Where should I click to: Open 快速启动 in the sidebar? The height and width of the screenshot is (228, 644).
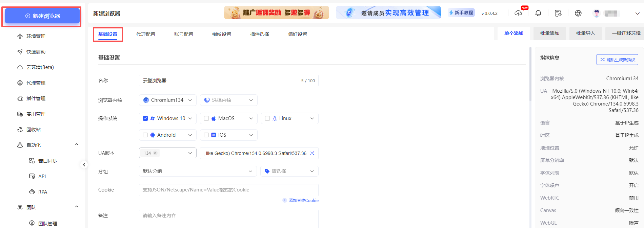pos(36,52)
